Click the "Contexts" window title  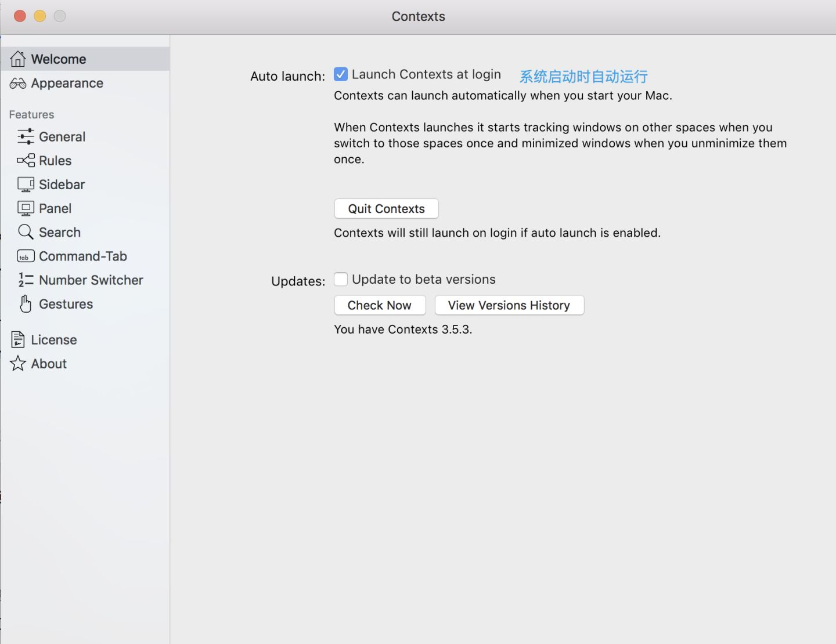pyautogui.click(x=418, y=16)
